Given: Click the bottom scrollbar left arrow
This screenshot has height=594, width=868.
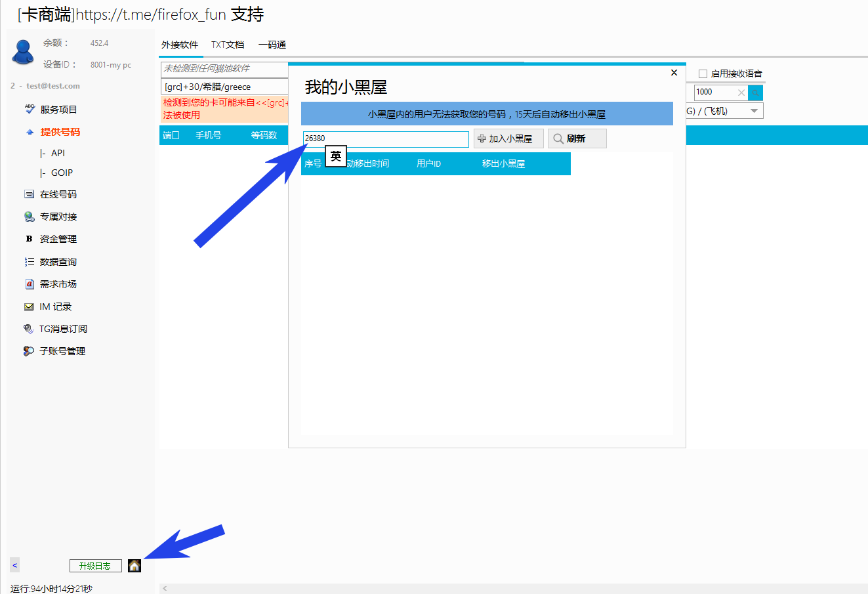Looking at the screenshot, I should click(165, 589).
